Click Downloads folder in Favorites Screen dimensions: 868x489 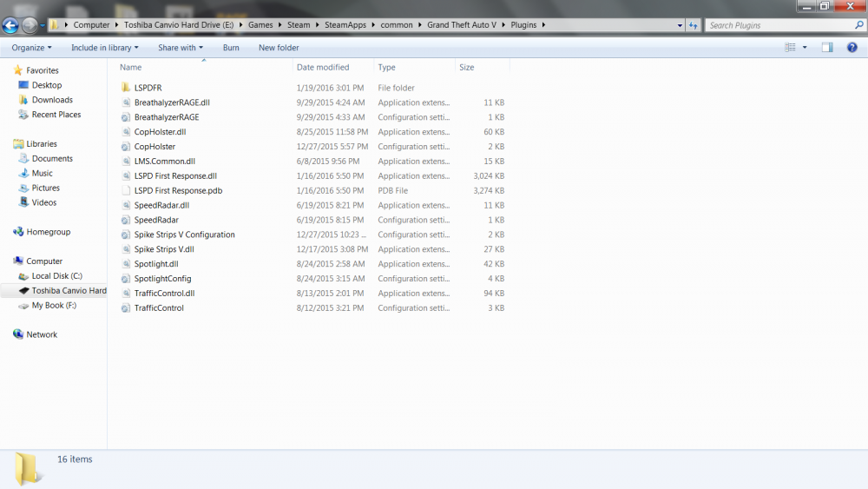coord(52,100)
